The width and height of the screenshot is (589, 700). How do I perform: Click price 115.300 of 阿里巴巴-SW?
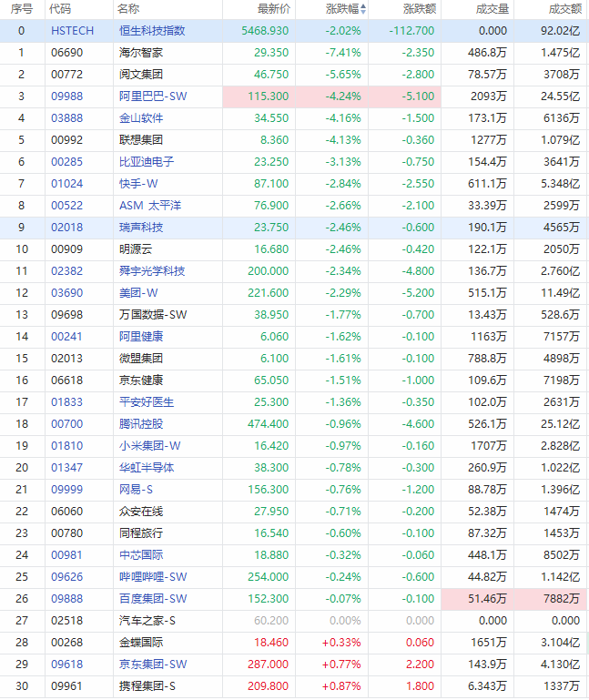(x=269, y=96)
